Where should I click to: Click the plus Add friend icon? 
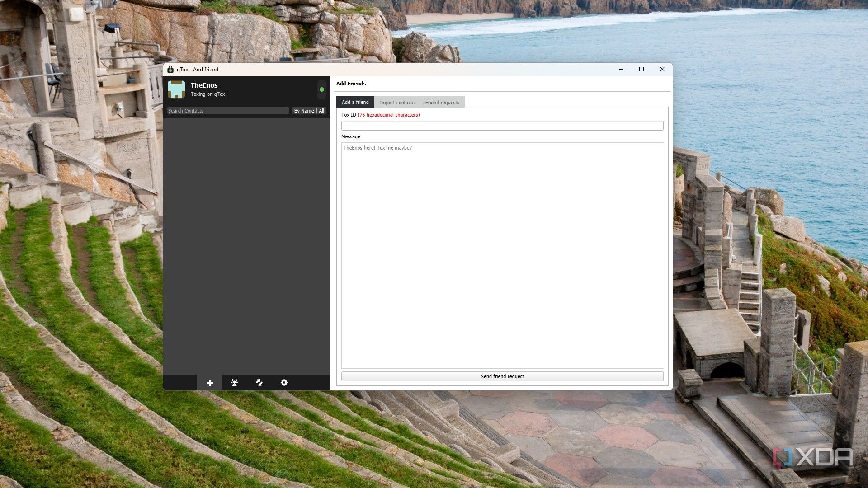point(210,383)
